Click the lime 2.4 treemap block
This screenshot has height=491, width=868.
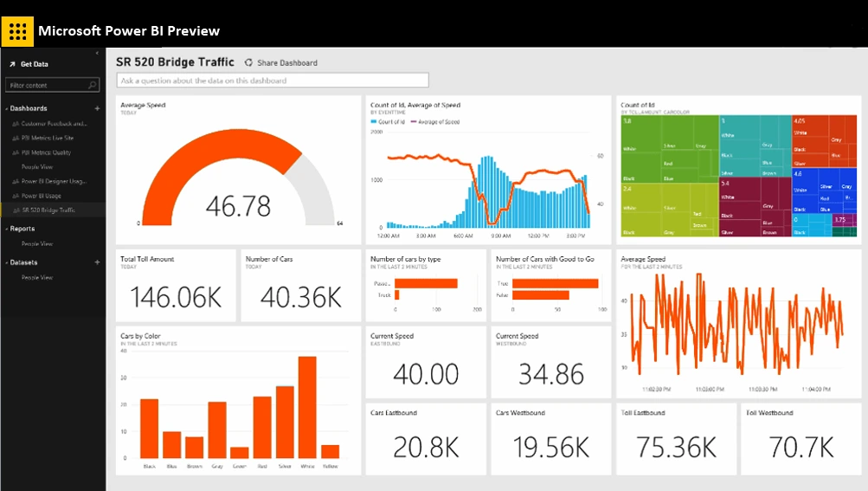tap(670, 210)
